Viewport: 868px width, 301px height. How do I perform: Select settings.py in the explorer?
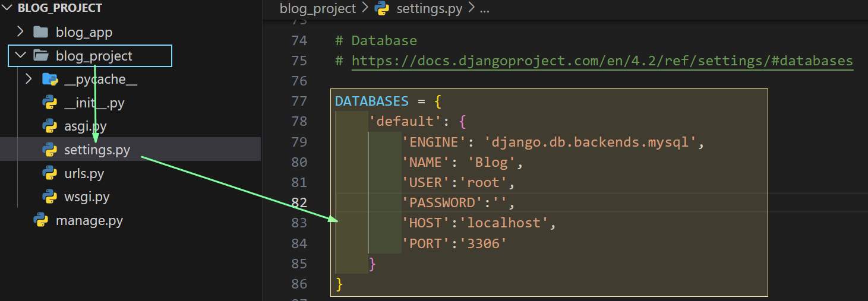pyautogui.click(x=97, y=150)
